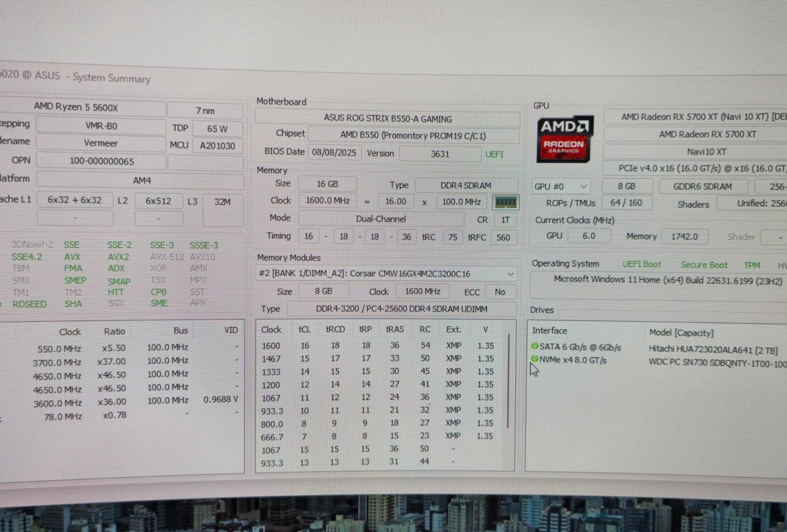Click the L1 cache value 6x32 + 6x32

pyautogui.click(x=75, y=200)
